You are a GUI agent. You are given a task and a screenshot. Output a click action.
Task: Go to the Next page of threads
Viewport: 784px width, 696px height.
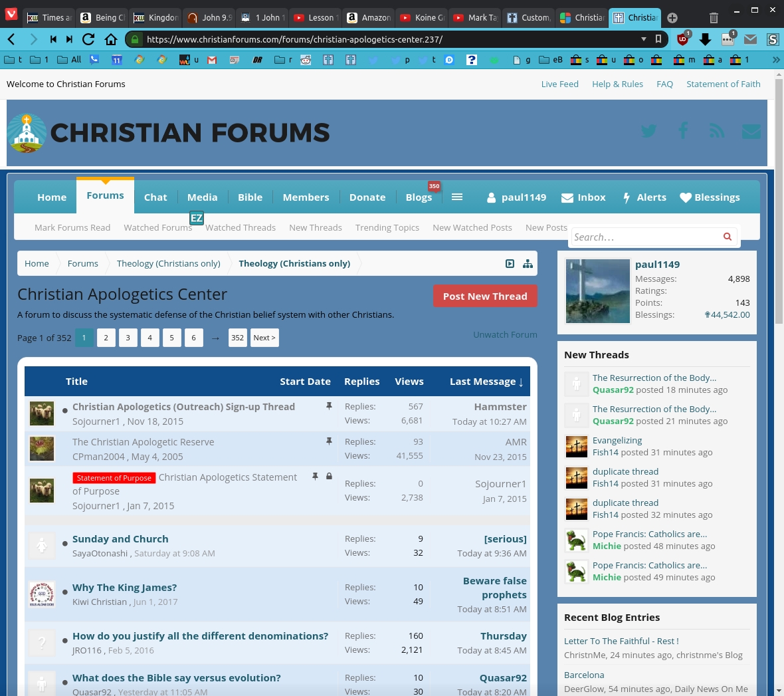(x=264, y=338)
